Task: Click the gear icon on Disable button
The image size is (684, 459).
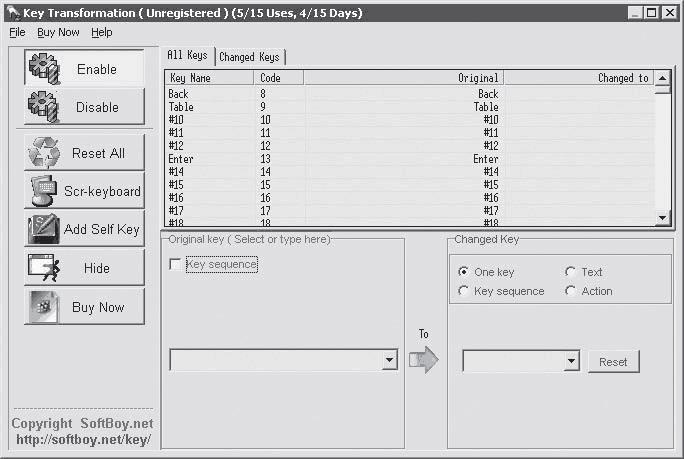Action: [x=43, y=106]
